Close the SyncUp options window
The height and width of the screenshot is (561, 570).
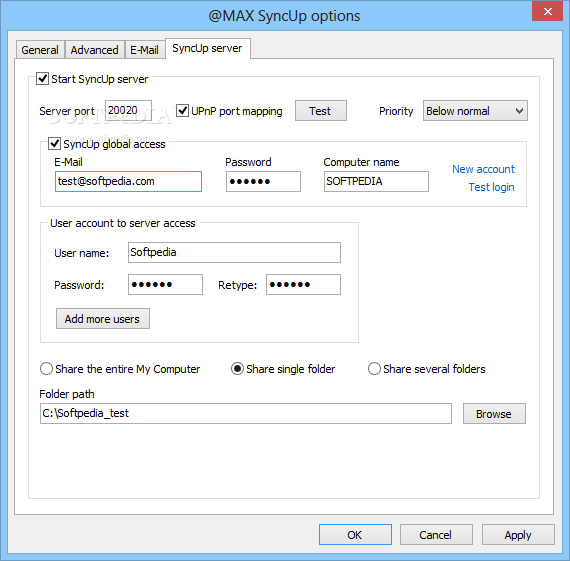[x=547, y=11]
